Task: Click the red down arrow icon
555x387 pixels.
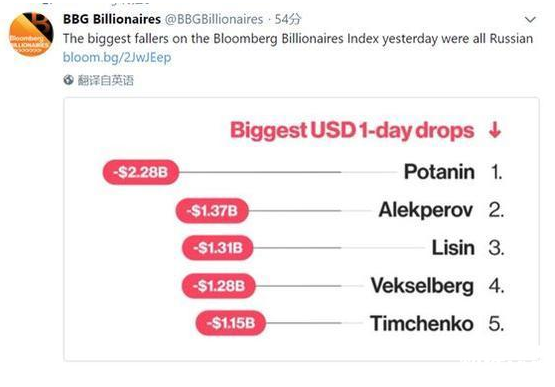Action: (x=494, y=130)
